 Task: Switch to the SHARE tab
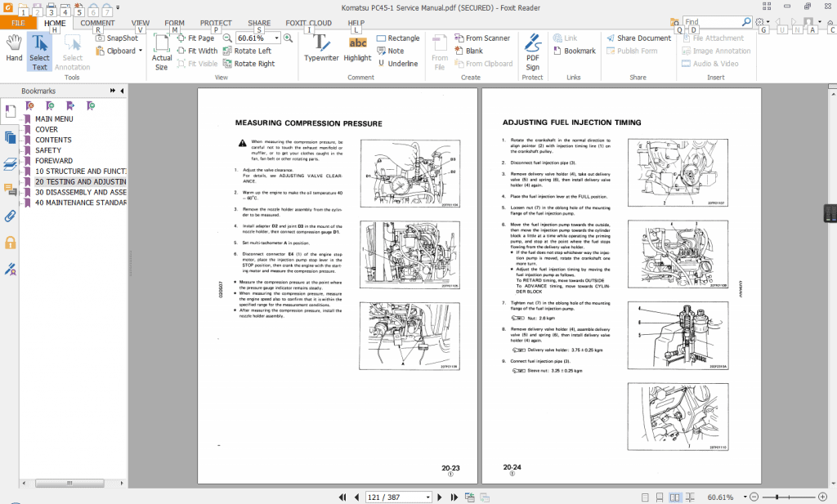259,23
